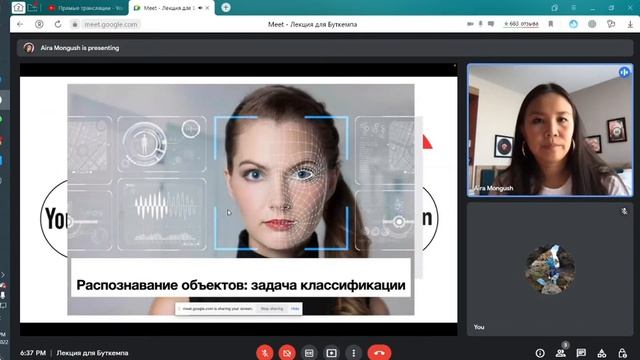Click the meet.google.com address field
This screenshot has width=640, height=360.
(111, 24)
